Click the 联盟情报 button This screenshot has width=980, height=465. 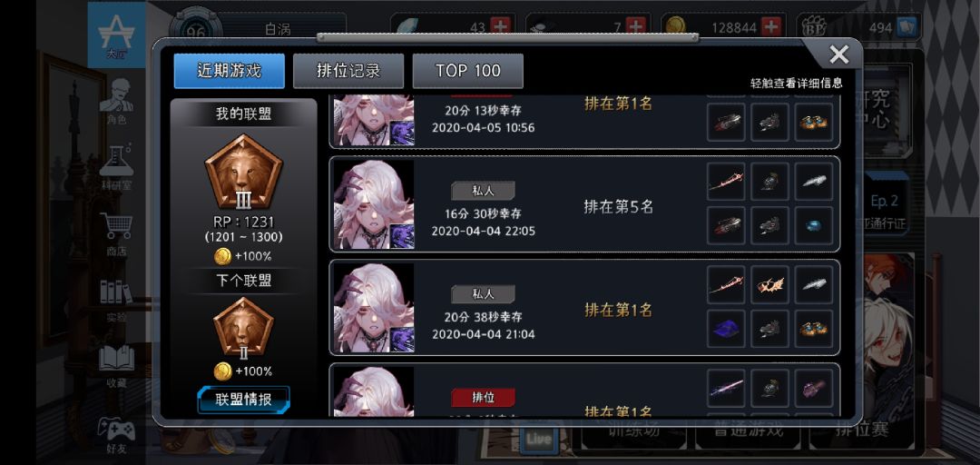[243, 400]
